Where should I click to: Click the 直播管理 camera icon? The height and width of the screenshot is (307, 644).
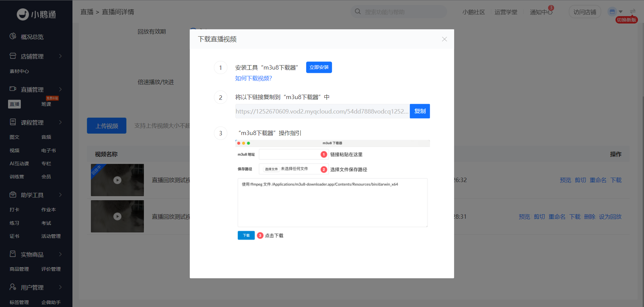click(13, 89)
